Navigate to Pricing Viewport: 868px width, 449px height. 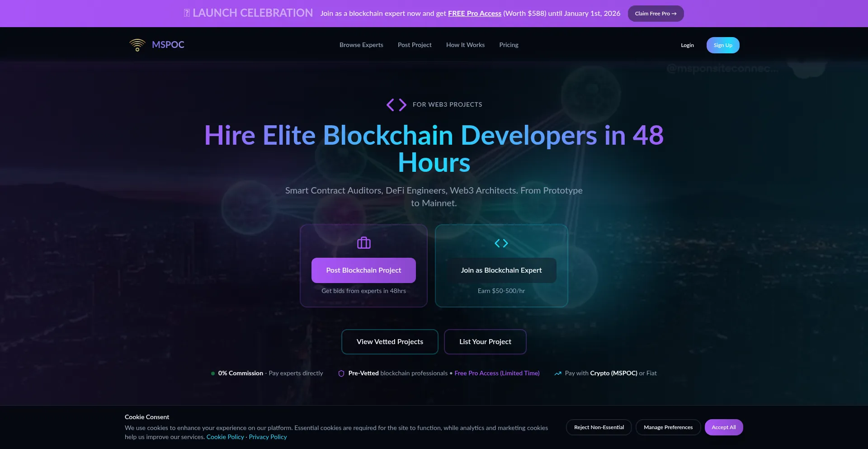click(x=509, y=45)
